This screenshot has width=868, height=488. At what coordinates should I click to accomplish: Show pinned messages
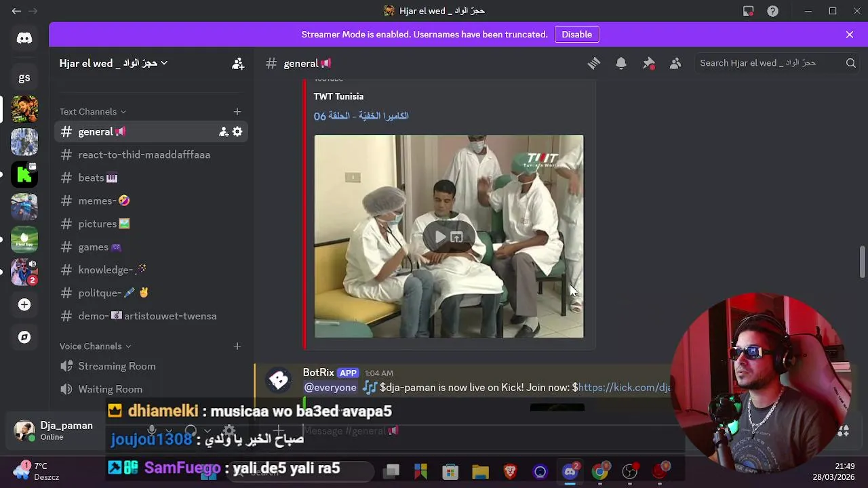click(648, 63)
